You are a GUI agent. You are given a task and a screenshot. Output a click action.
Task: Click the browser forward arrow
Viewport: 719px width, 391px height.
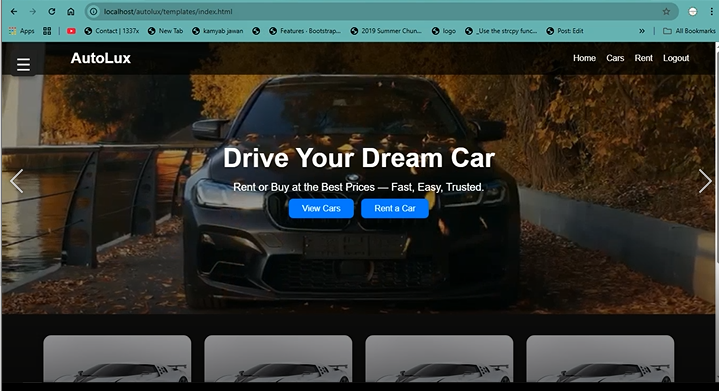click(x=33, y=11)
